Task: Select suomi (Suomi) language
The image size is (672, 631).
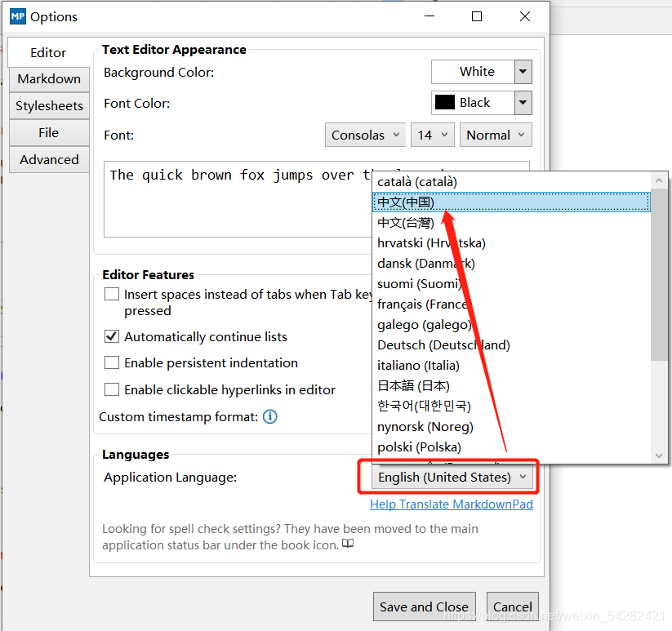Action: pyautogui.click(x=511, y=283)
